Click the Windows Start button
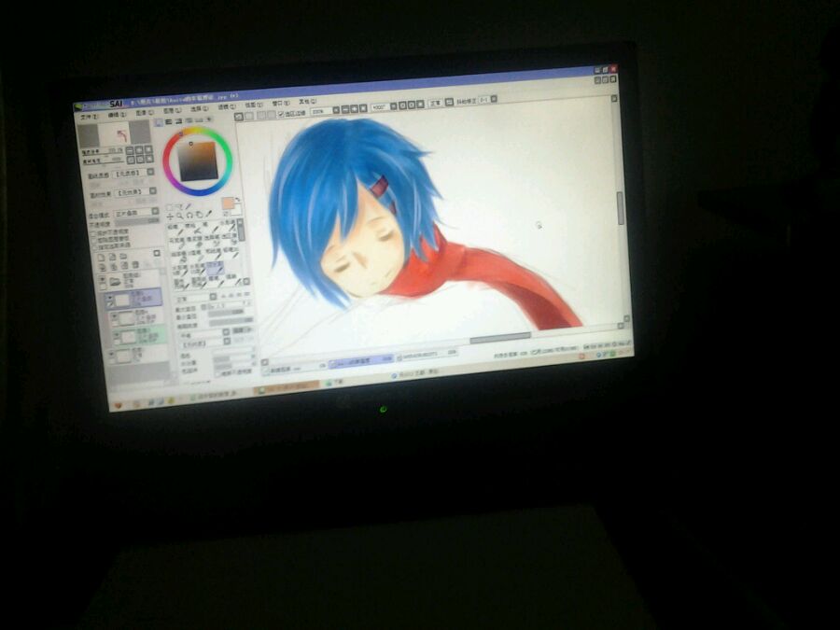This screenshot has width=840, height=630. click(118, 406)
